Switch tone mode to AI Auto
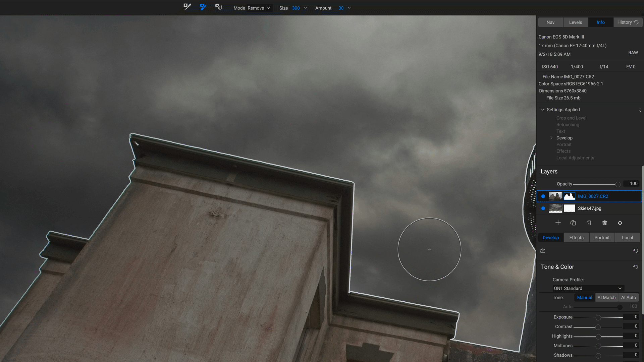 (x=628, y=298)
